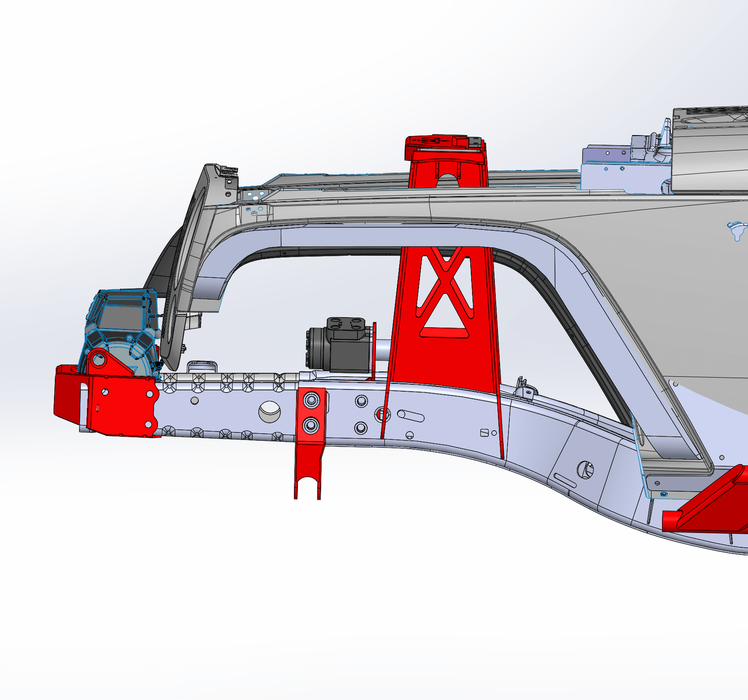
Task: Select the lower bolt on the red hanging bracket
Action: point(312,425)
